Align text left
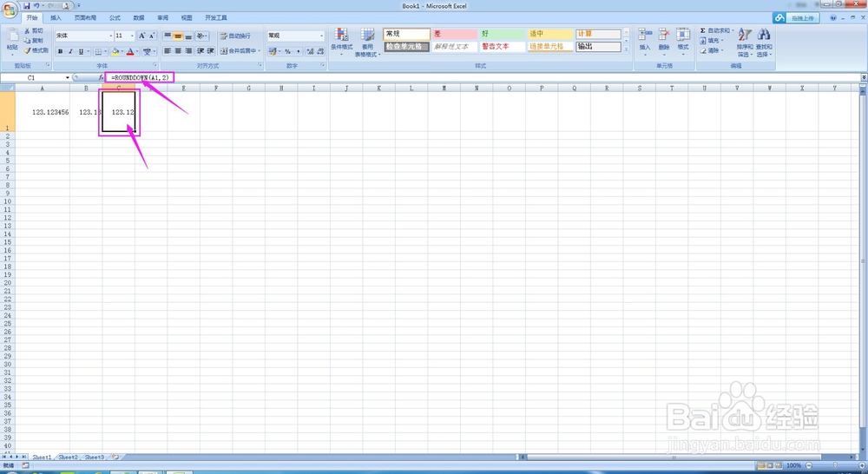The width and height of the screenshot is (868, 474). pos(168,51)
